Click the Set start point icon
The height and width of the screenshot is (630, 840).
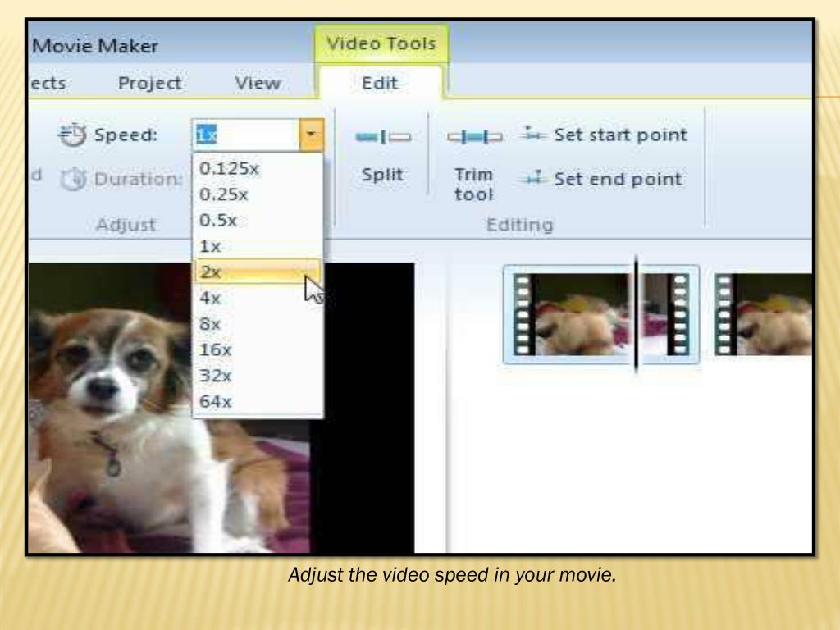[x=532, y=134]
